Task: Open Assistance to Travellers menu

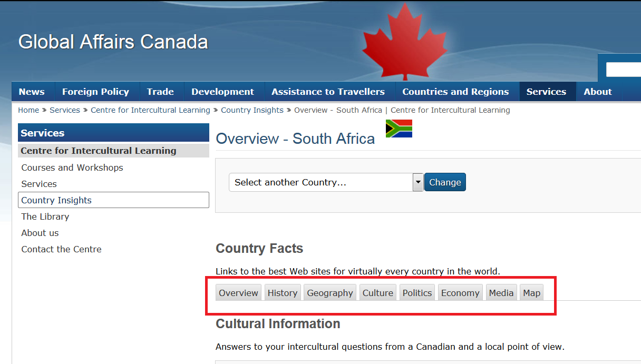Action: [328, 92]
